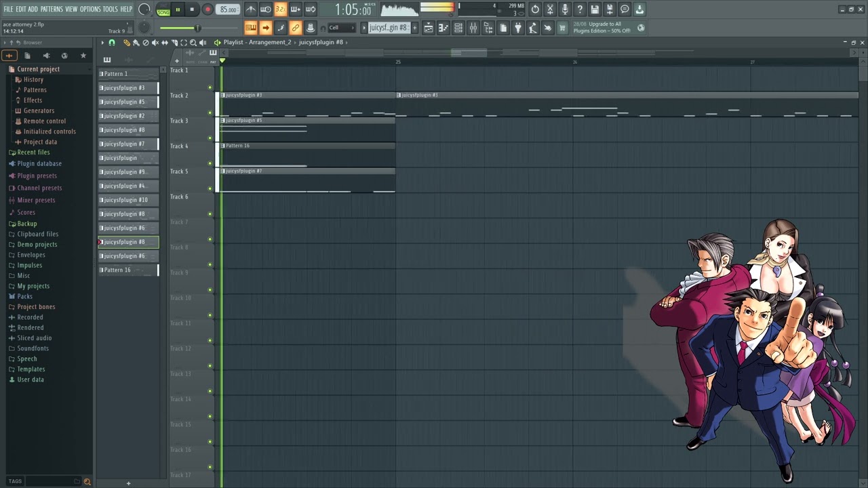Open the shopping cart icon
The height and width of the screenshot is (488, 868).
point(562,28)
